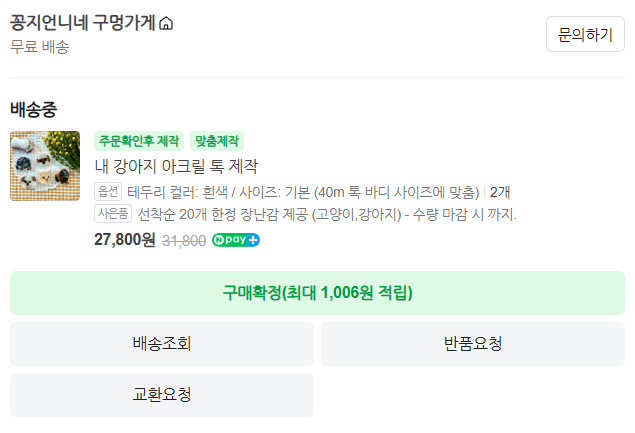635x433 pixels.
Task: Confirm purchase with the 구매확정 button
Action: point(318,293)
